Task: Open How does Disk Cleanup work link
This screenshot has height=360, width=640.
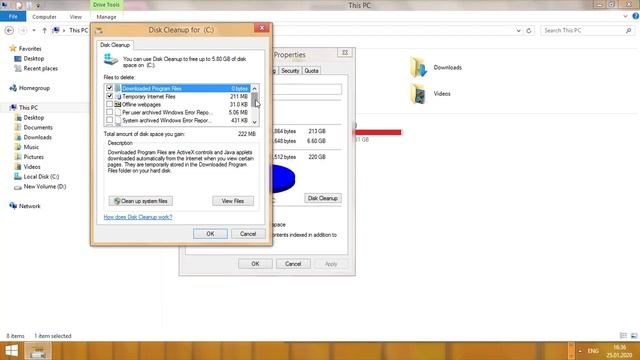Action: click(138, 217)
